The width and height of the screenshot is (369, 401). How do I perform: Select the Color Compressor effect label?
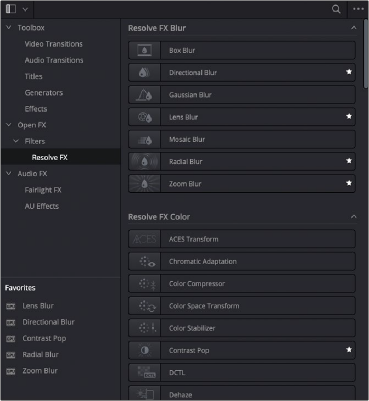point(197,284)
